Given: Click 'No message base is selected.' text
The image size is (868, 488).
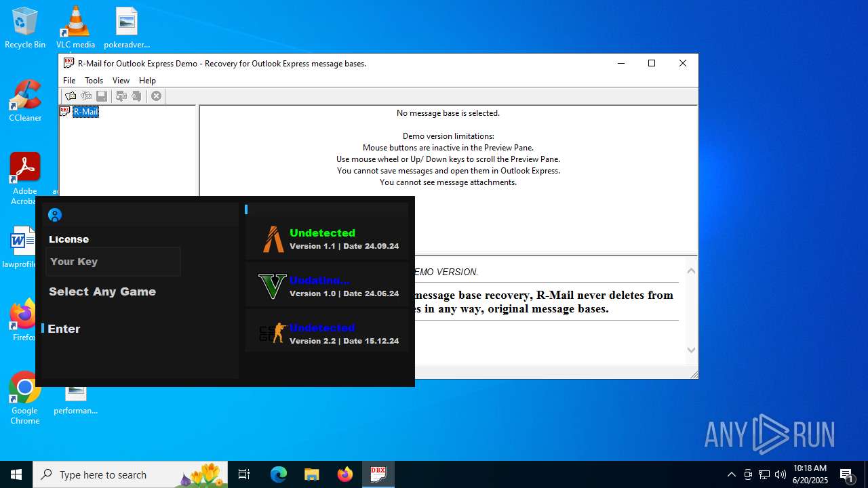Looking at the screenshot, I should (448, 113).
